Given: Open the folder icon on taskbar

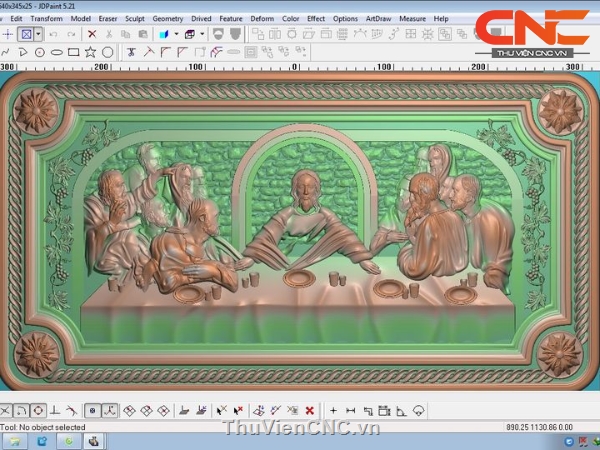Looking at the screenshot, I should coord(15,442).
